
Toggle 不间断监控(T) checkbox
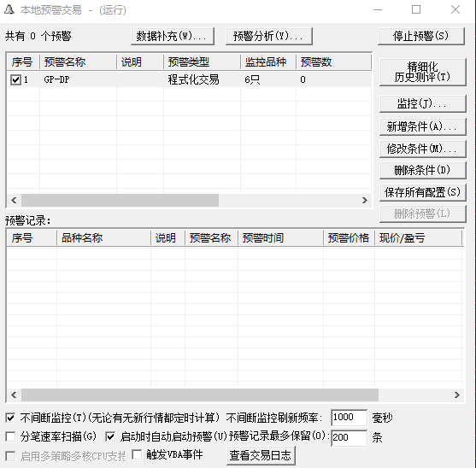pyautogui.click(x=10, y=418)
